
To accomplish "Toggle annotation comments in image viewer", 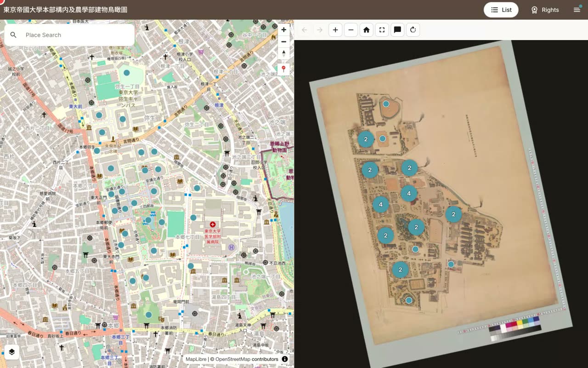I will pos(397,30).
